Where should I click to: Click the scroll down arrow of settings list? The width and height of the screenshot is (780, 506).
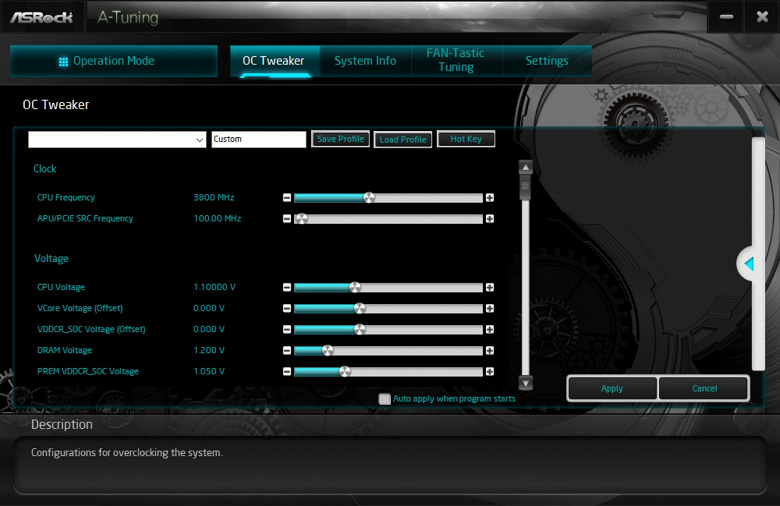(x=525, y=383)
